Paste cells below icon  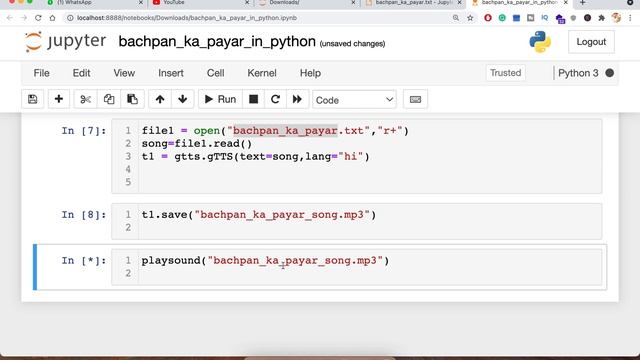tap(132, 99)
